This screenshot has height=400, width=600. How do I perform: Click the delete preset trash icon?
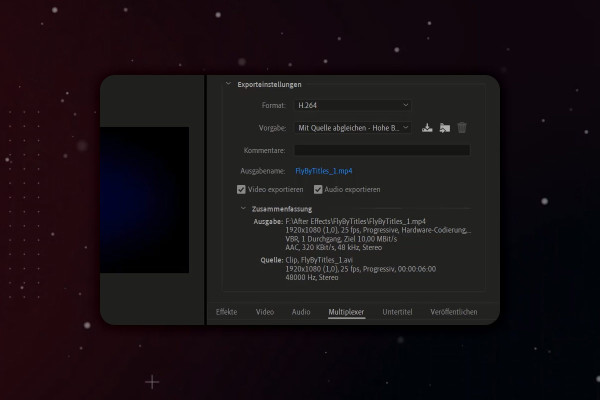coord(462,127)
